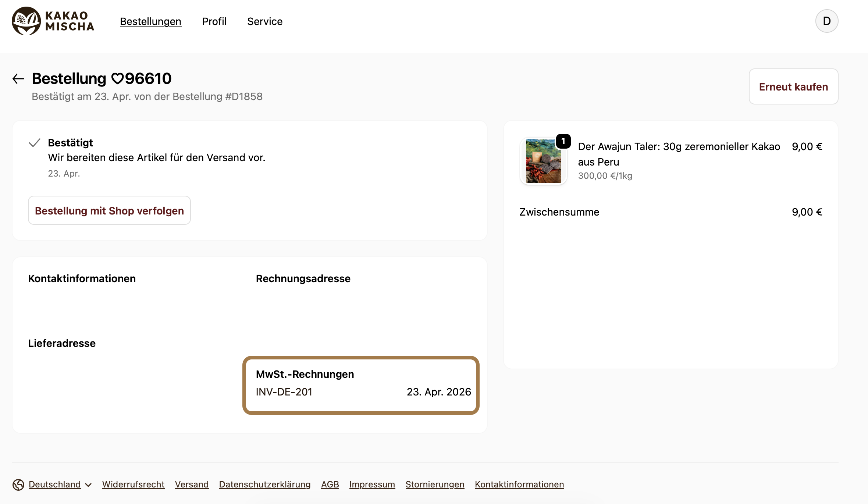Viewport: 868px width, 504px height.
Task: Click the confirmed checkmark icon
Action: [x=35, y=143]
